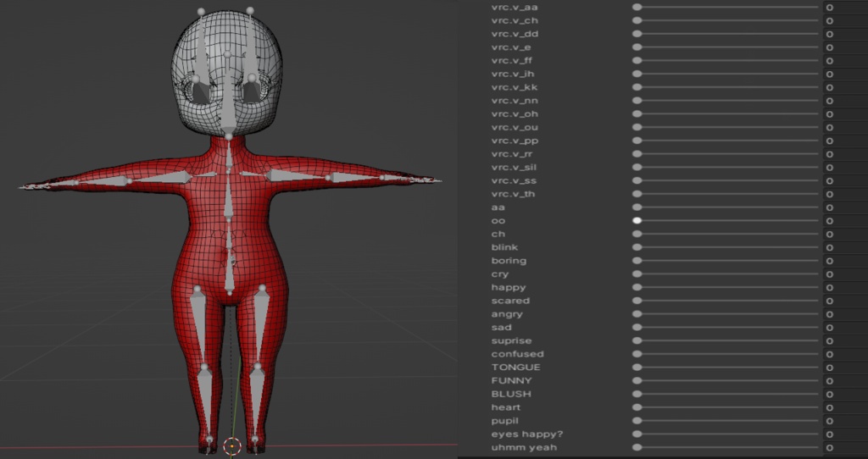Screen dimensions: 868x459
Task: Select the oo blend shape label
Action: [x=498, y=221]
